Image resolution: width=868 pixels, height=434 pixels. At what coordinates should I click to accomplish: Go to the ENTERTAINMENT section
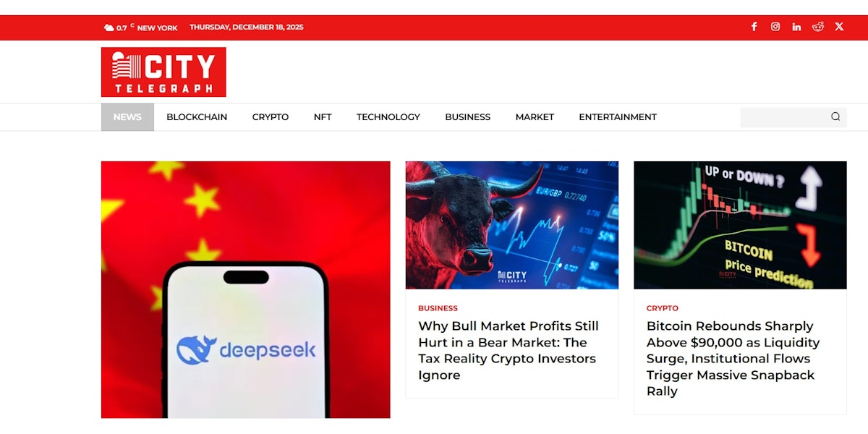618,117
